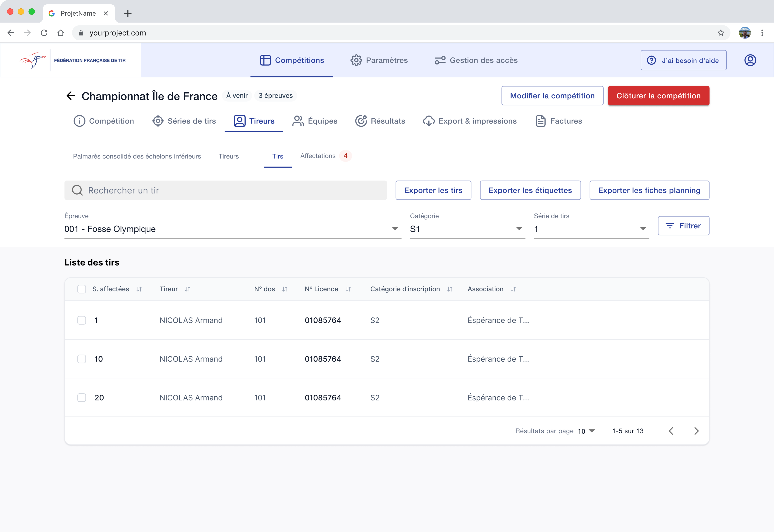Check the row with S. affectées 10
Screen dimensions: 774x532
pos(82,359)
